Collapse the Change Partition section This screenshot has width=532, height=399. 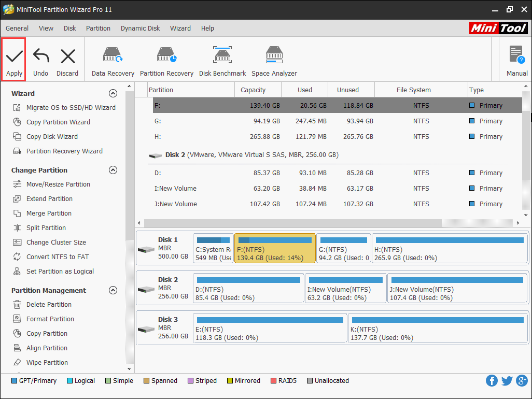coord(113,170)
